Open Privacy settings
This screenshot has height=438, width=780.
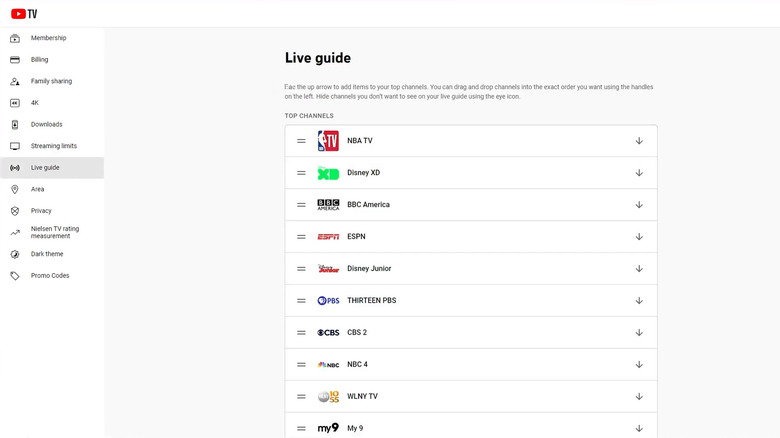coord(52,211)
